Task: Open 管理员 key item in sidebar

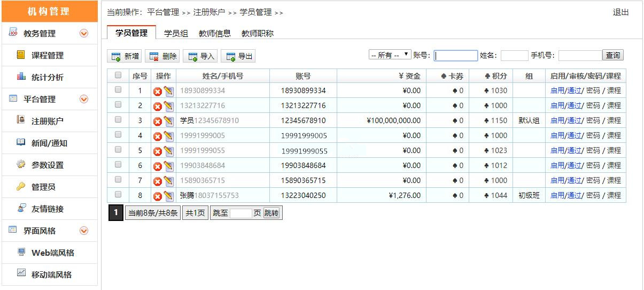Action: (50, 187)
